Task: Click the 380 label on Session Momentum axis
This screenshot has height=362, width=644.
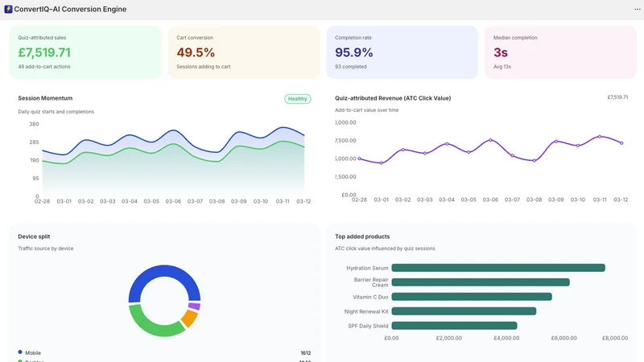Action: coord(34,124)
